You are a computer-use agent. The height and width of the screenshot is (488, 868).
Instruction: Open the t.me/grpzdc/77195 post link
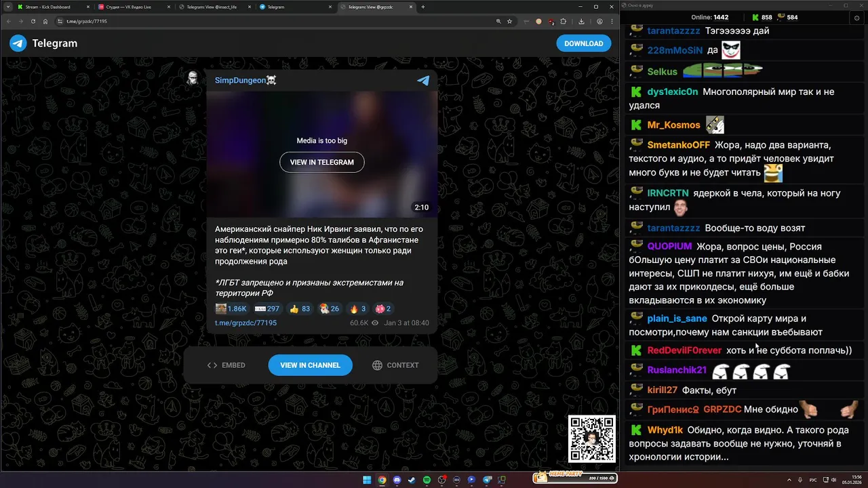coord(245,323)
